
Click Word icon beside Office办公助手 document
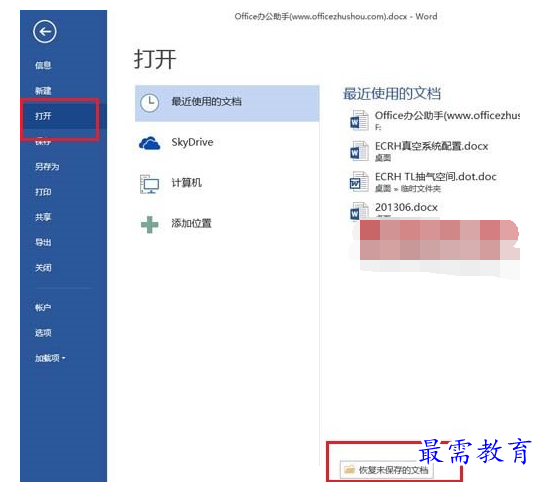[359, 120]
